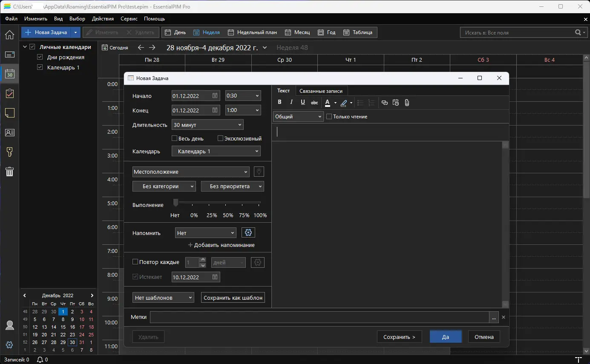Apply strikethrough formatting to text
Screen dimensions: 590x364
314,102
